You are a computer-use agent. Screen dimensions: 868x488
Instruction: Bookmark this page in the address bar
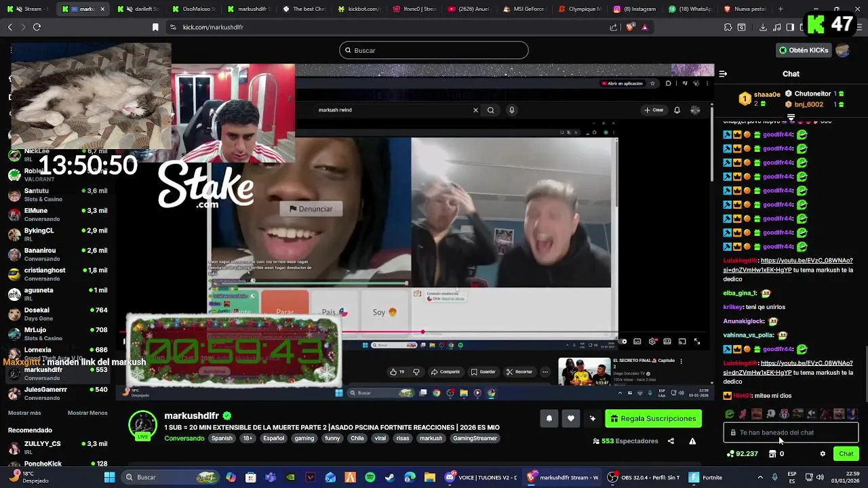pyautogui.click(x=155, y=27)
